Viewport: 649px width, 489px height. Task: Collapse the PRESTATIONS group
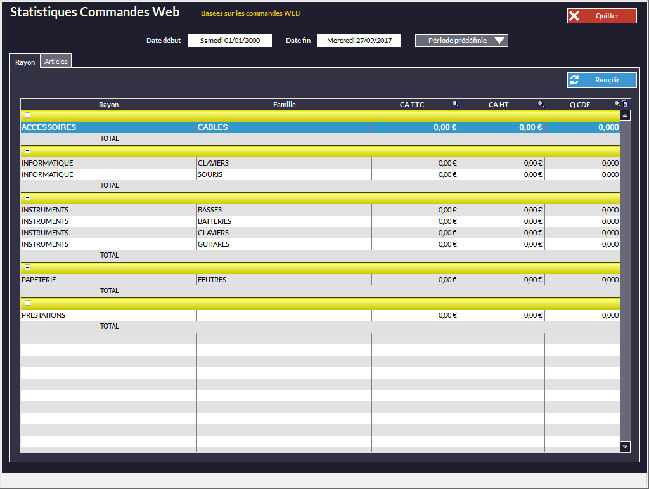pyautogui.click(x=27, y=303)
